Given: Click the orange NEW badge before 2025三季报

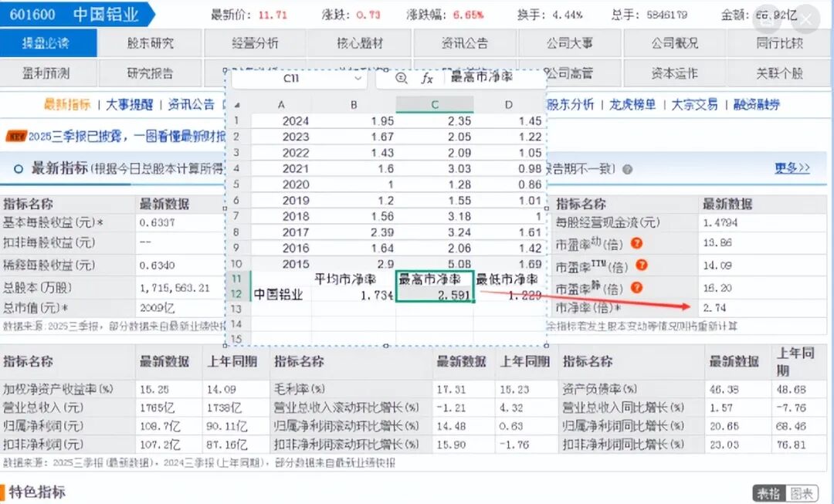Looking at the screenshot, I should 16,137.
